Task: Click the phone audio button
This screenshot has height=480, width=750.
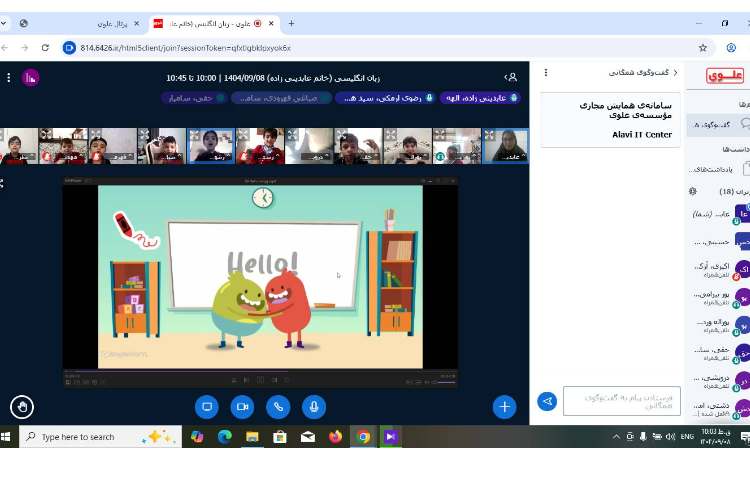Action: pos(278,406)
